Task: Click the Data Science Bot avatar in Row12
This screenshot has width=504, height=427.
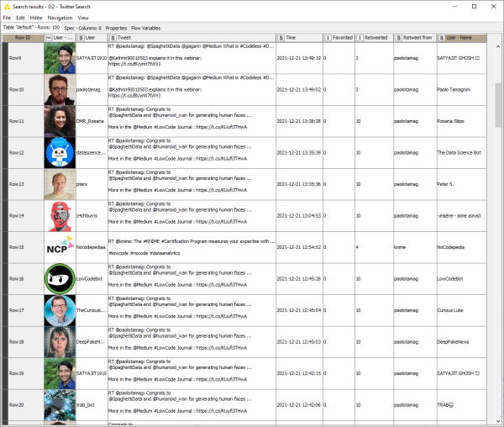Action: 60,153
